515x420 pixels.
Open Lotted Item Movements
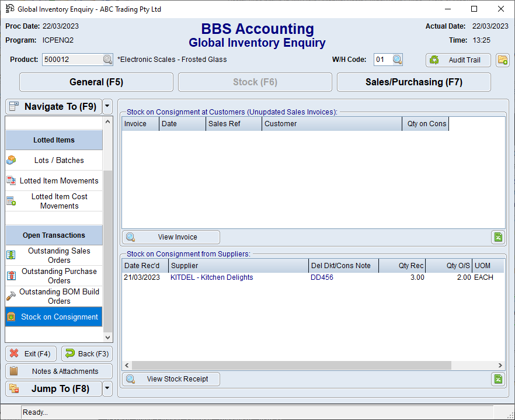click(x=54, y=181)
